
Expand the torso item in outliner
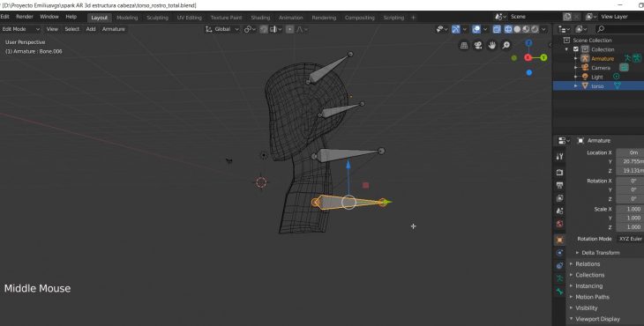pyautogui.click(x=575, y=85)
